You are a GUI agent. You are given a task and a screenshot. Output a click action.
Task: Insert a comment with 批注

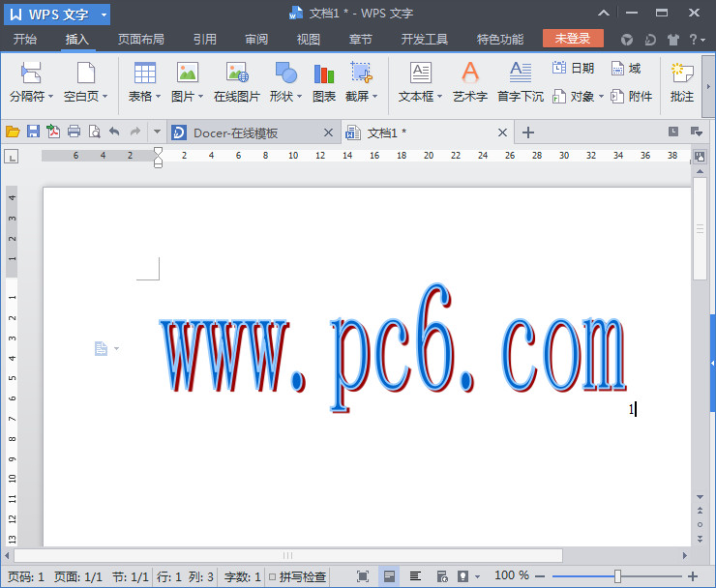682,80
